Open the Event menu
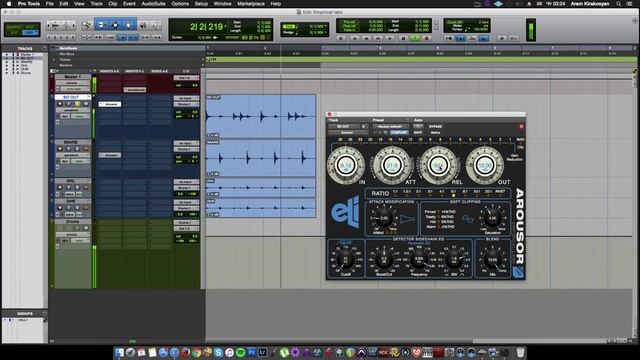The height and width of the screenshot is (360, 640). coord(129,4)
